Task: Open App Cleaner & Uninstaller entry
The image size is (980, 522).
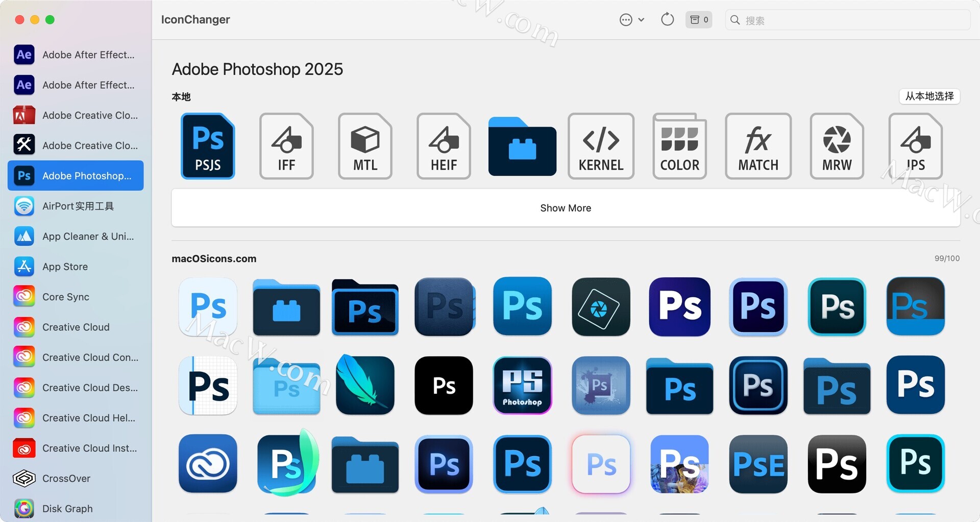Action: click(76, 236)
